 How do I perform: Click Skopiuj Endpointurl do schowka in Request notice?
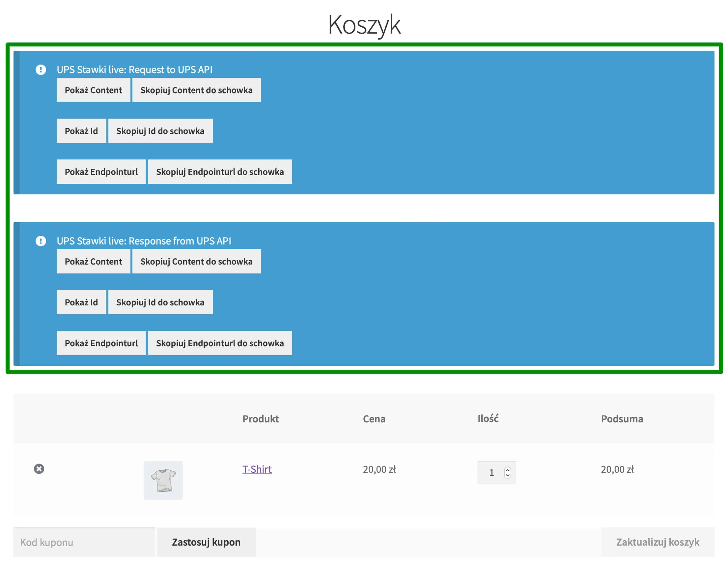coord(220,172)
